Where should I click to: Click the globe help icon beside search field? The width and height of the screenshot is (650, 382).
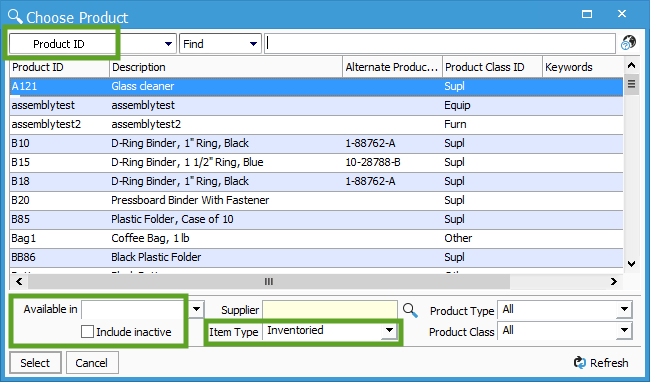pyautogui.click(x=628, y=43)
